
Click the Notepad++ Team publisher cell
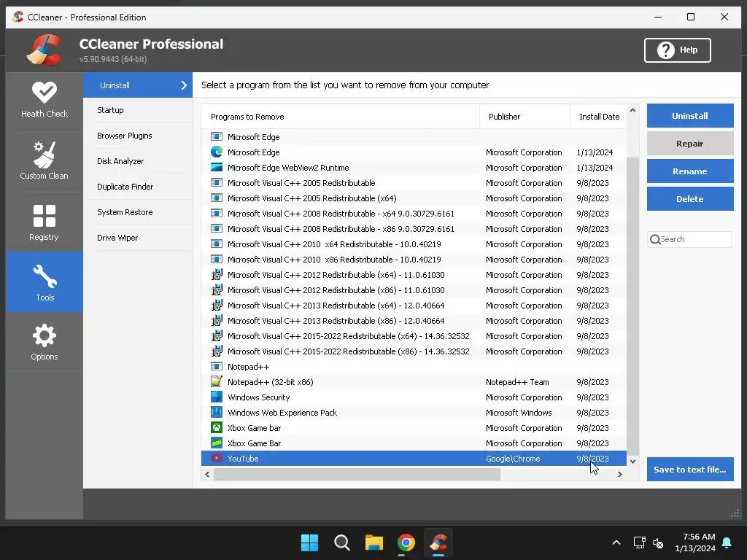click(x=517, y=382)
